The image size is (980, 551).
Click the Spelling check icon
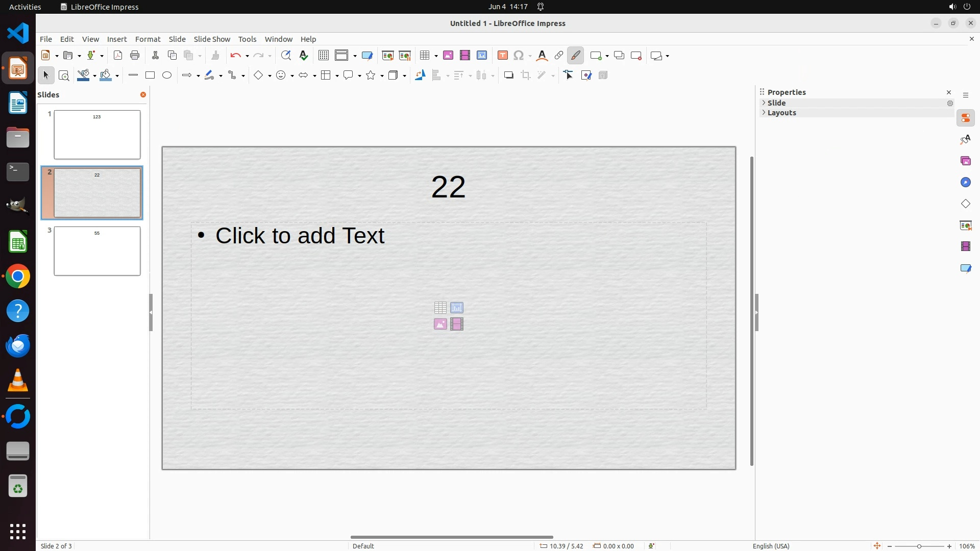point(304,56)
